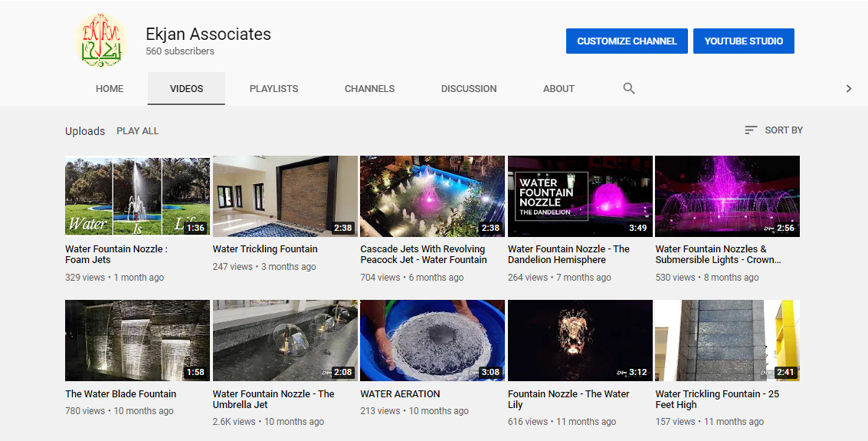This screenshot has width=868, height=441.
Task: Click '157 views • 11 months ago' text
Action: (709, 422)
